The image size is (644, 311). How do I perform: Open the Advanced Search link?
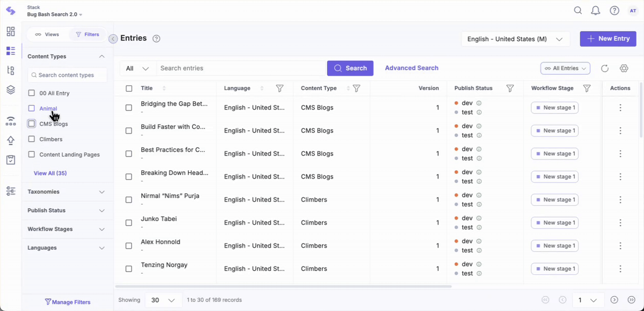coord(412,68)
